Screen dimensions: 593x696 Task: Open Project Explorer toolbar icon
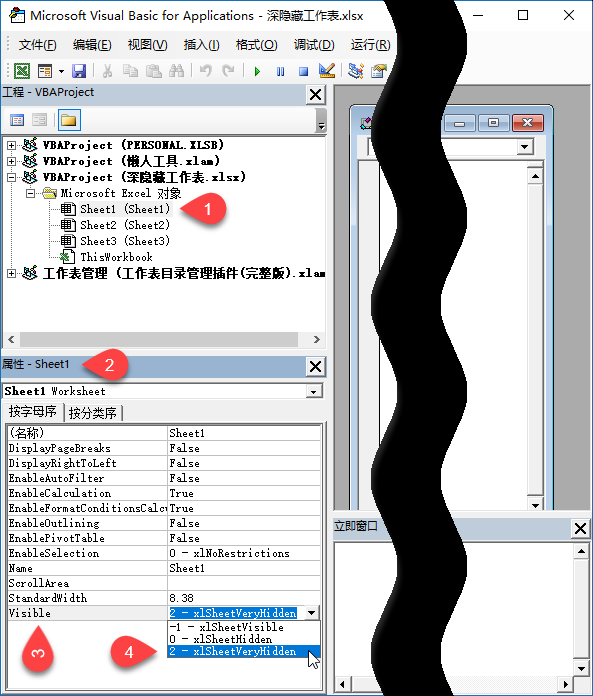[x=356, y=71]
